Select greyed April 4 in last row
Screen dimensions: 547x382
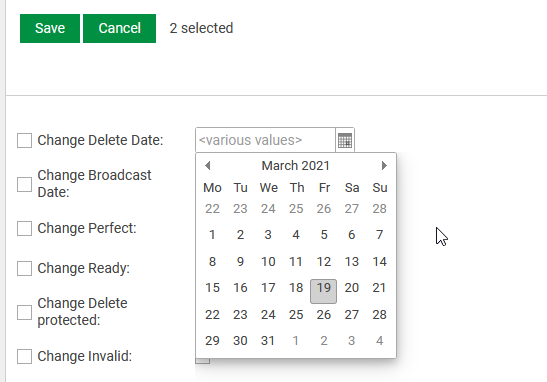[379, 340]
